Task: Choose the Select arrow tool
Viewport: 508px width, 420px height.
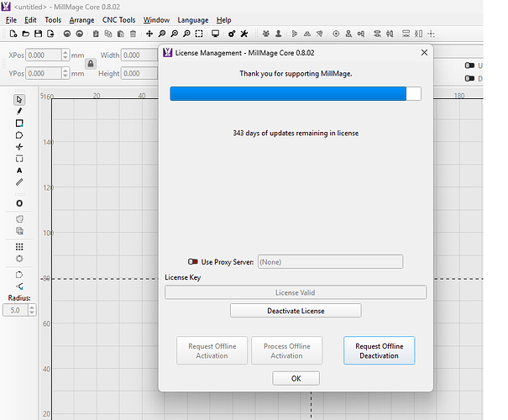Action: tap(19, 99)
